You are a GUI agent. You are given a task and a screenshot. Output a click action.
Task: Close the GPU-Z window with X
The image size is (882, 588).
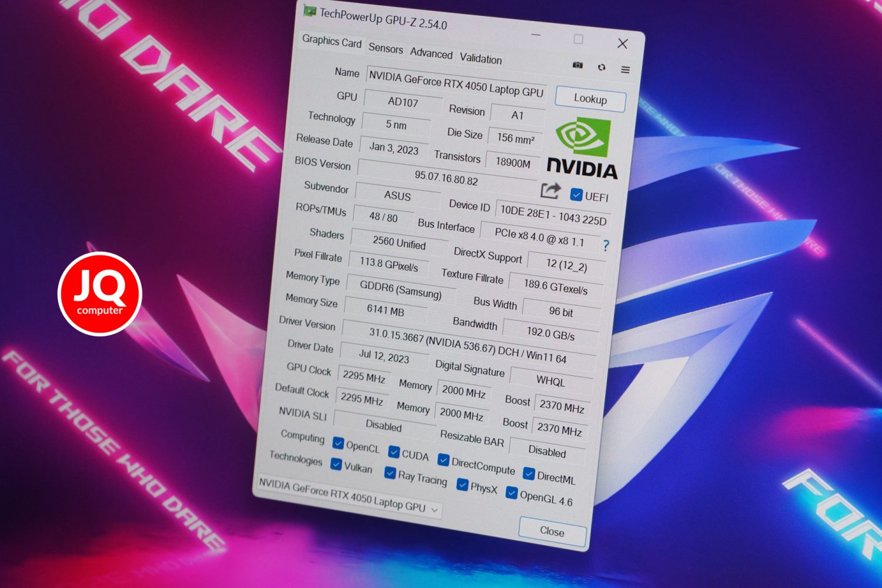tap(623, 44)
